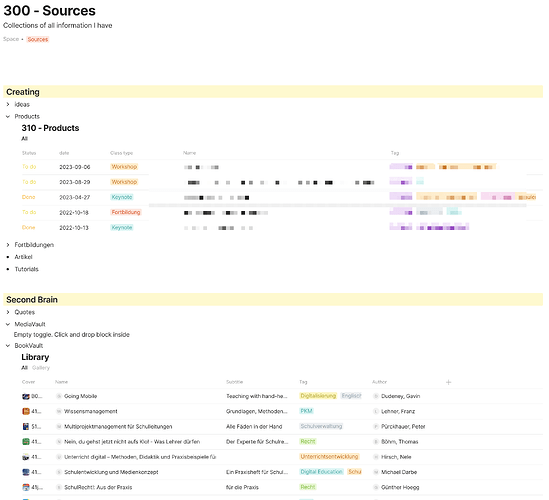The height and width of the screenshot is (500, 549).
Task: Open the Sources space tag
Action: pyautogui.click(x=38, y=39)
